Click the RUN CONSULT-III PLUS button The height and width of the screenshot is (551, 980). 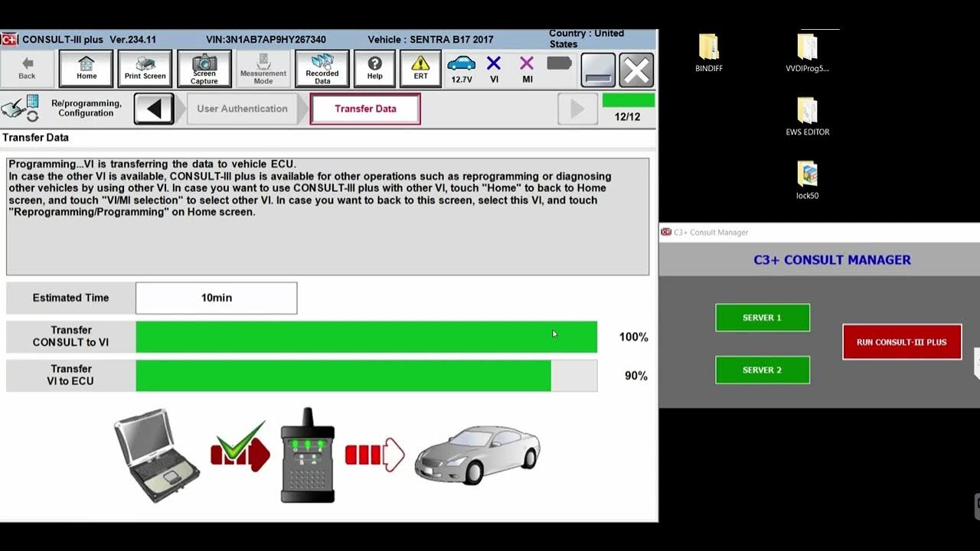pyautogui.click(x=902, y=342)
